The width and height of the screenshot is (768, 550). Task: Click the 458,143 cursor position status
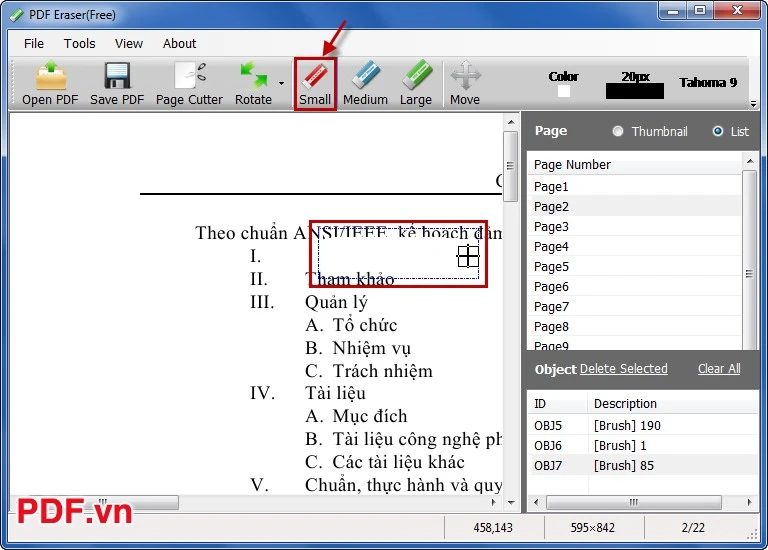coord(493,528)
